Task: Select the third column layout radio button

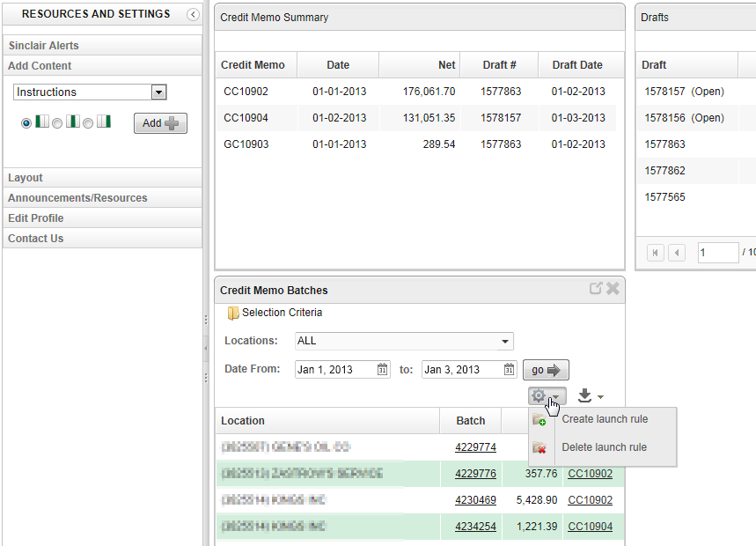Action: point(88,123)
